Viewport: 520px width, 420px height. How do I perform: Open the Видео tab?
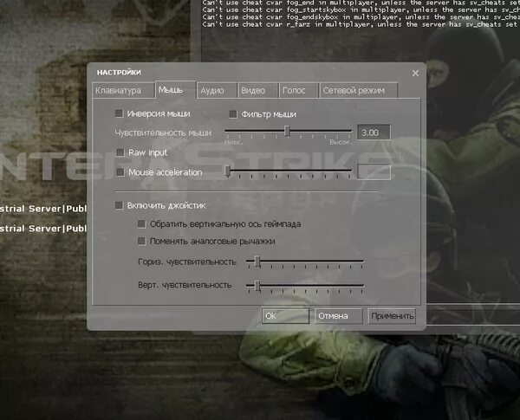(257, 91)
